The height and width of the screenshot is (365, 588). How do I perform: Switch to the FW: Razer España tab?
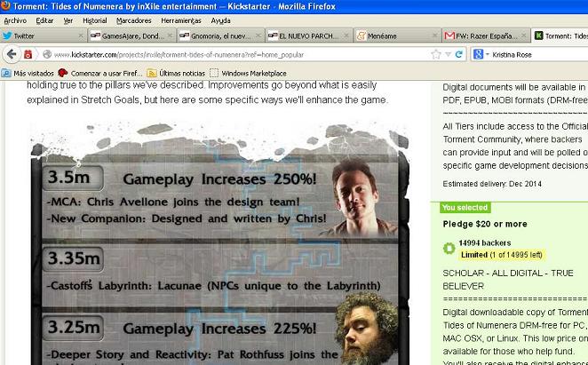tap(486, 36)
